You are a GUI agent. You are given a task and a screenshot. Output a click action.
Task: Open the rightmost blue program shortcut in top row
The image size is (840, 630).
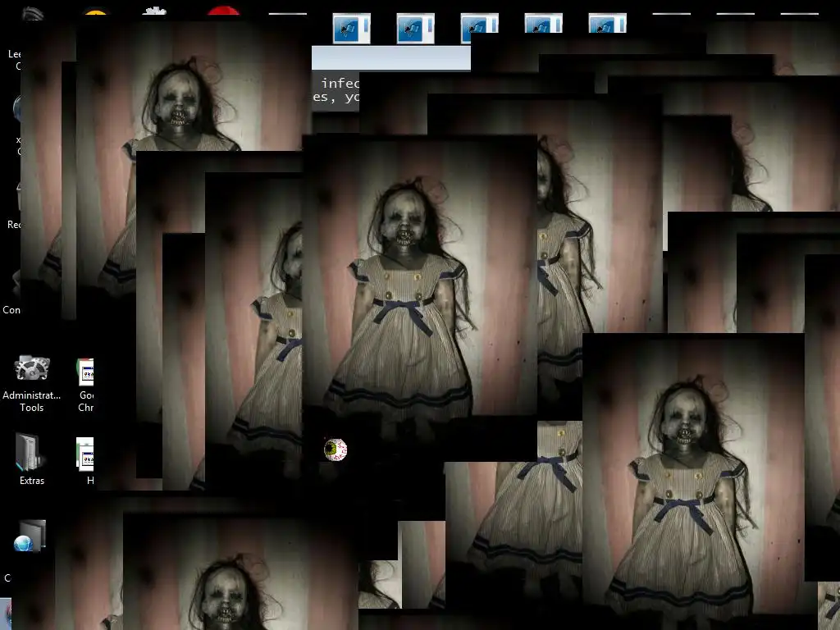(x=608, y=24)
